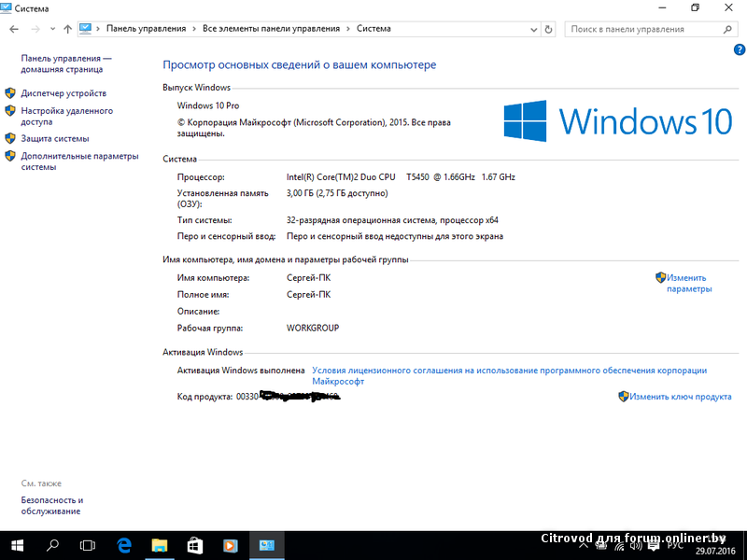Open 'Настройка удаленного доступа' link
747x560 pixels.
click(66, 116)
